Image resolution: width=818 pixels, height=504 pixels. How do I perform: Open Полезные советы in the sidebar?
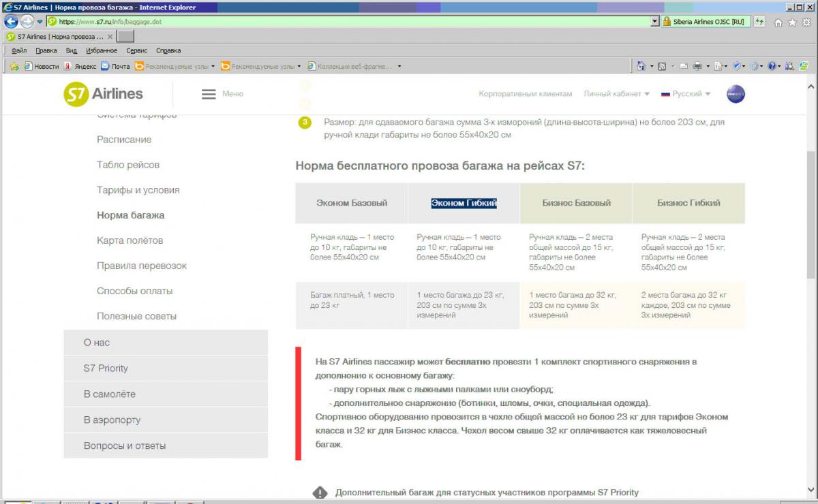coord(137,316)
